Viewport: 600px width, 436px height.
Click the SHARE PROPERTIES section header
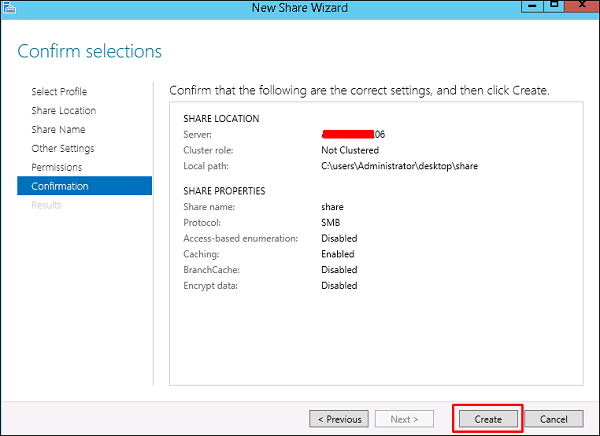point(224,191)
